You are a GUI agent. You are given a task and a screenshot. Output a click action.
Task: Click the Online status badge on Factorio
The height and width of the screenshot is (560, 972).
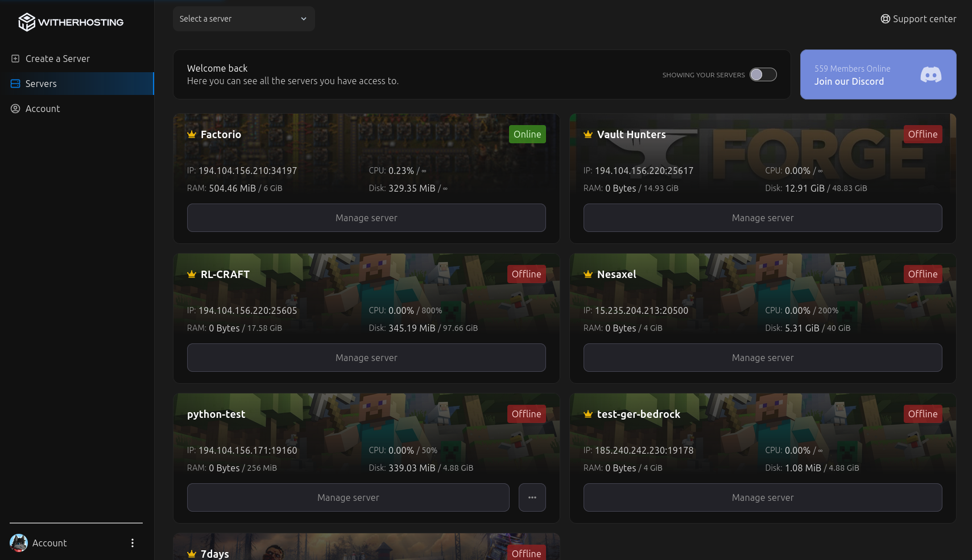(x=527, y=134)
